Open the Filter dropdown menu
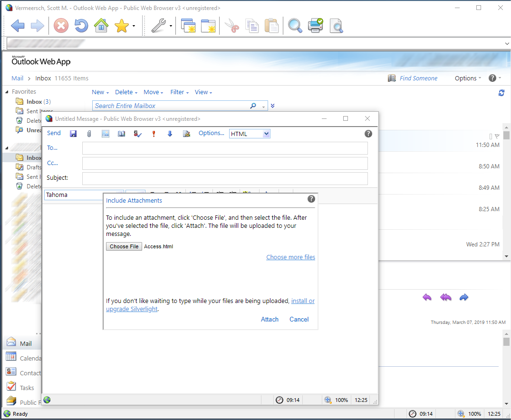This screenshot has width=511, height=420. pos(179,92)
